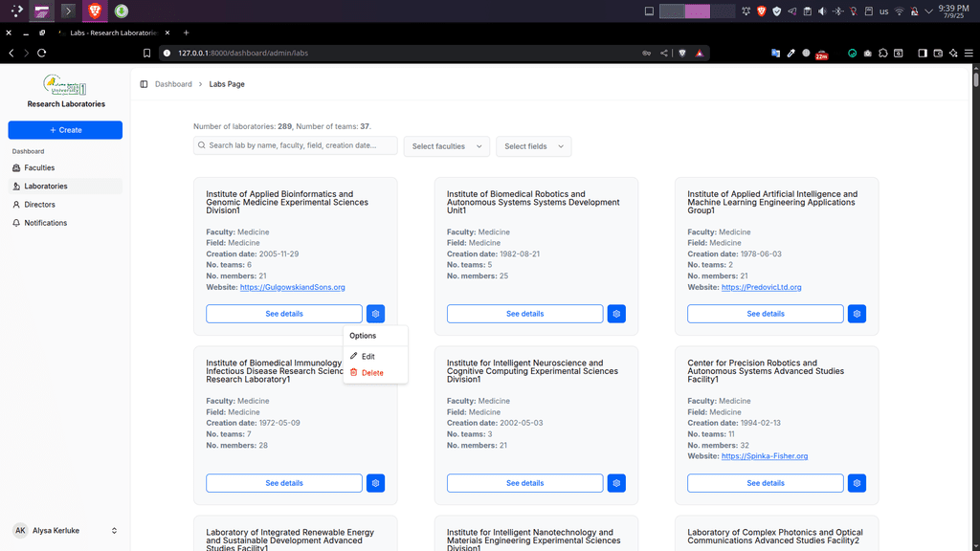Viewport: 980px width, 551px height.
Task: Click gear icon on Biomedical Immunology institute card
Action: click(x=376, y=483)
